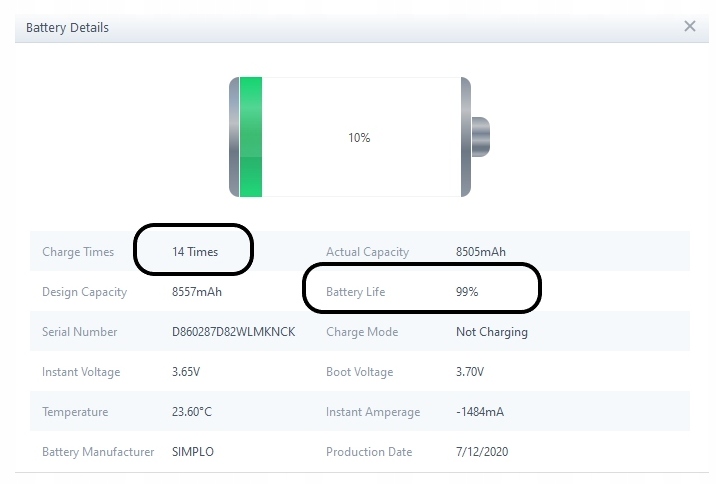Viewport: 717px width, 484px height.
Task: Click the battery terminal tip icon
Action: pos(480,137)
